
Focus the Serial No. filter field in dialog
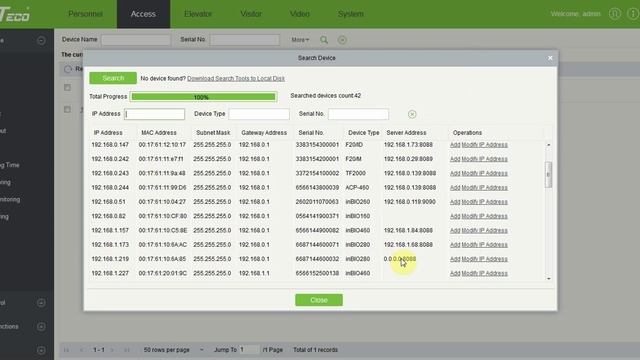pyautogui.click(x=358, y=114)
